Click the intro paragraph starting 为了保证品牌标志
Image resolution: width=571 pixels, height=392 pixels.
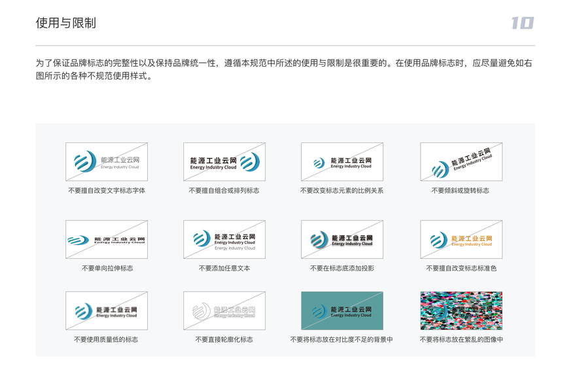coord(284,69)
